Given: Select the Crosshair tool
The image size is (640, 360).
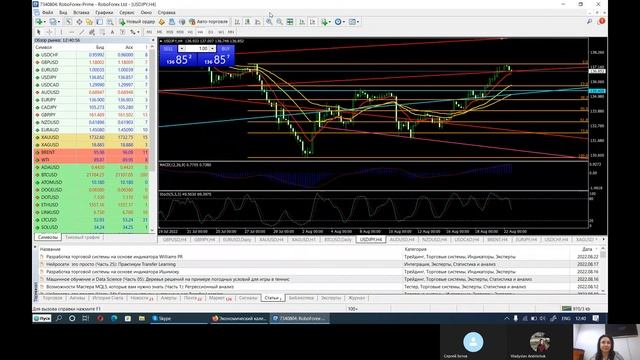Looking at the screenshot, I should (49, 32).
